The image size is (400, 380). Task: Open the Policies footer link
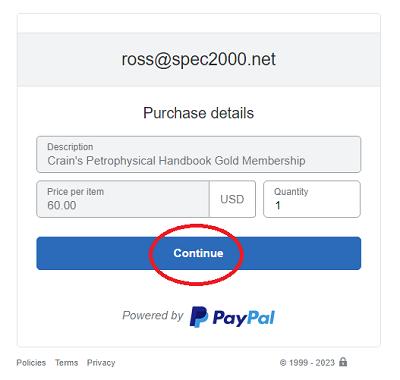coord(31,363)
